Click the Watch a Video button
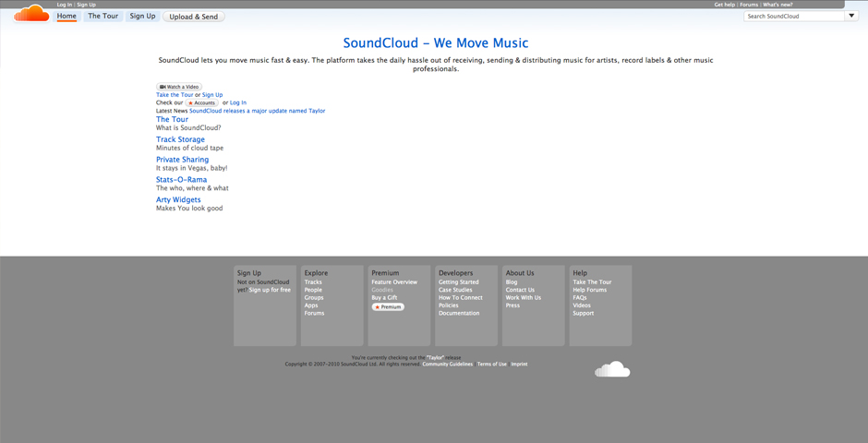The image size is (868, 443). coord(179,87)
